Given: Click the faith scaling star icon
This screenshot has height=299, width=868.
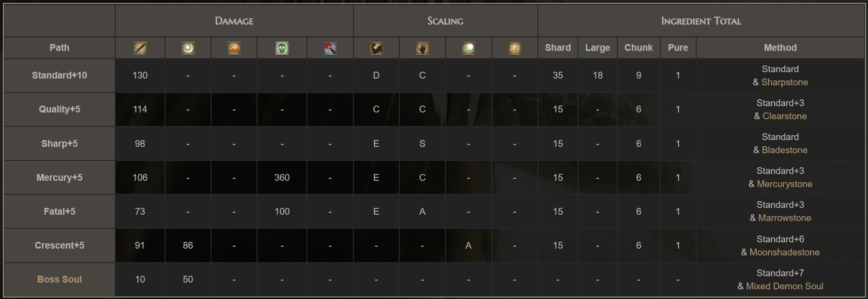Looking at the screenshot, I should (x=515, y=48).
